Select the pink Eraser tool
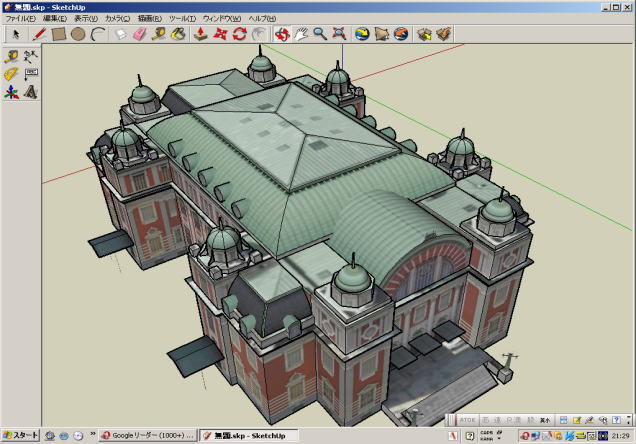 point(140,34)
